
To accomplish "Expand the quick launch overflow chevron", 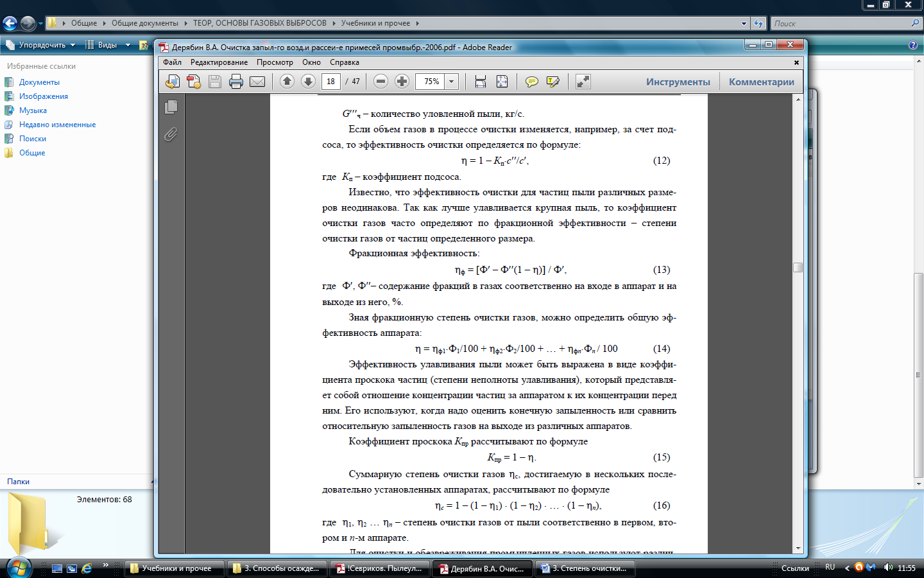I will (x=106, y=565).
